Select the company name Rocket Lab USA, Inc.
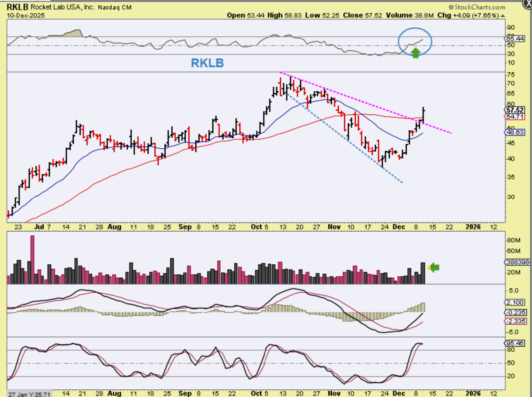532x397 pixels. (x=63, y=7)
